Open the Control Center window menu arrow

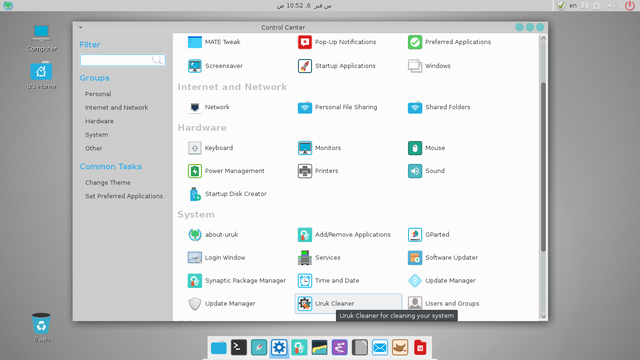coord(80,27)
